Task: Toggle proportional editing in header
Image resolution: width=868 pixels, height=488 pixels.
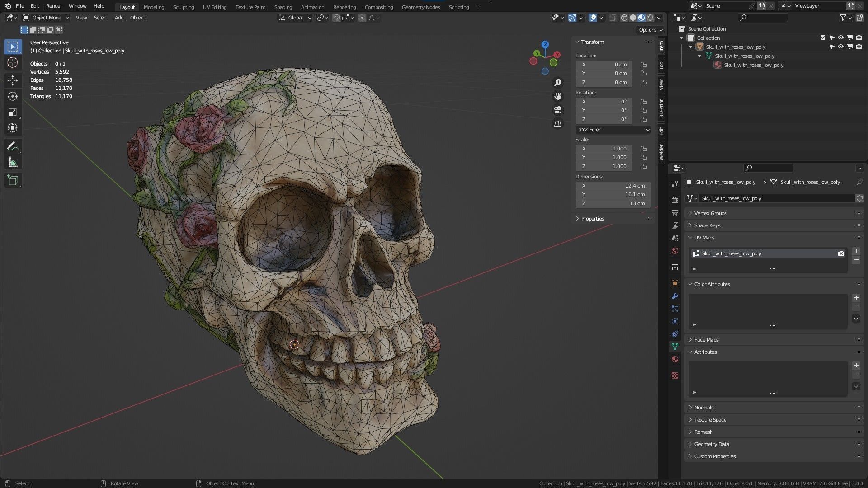Action: click(362, 18)
